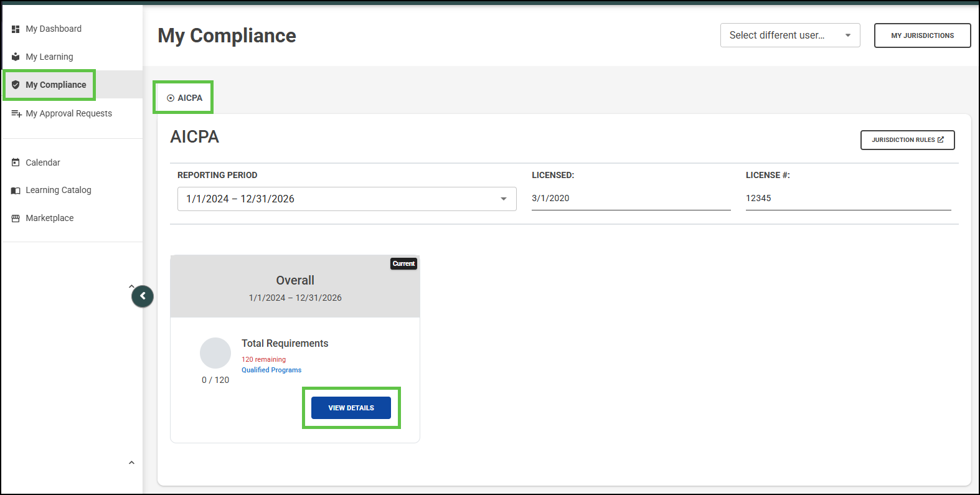Screen dimensions: 980x495
Task: Click the Total Requirements progress circle
Action: (215, 353)
